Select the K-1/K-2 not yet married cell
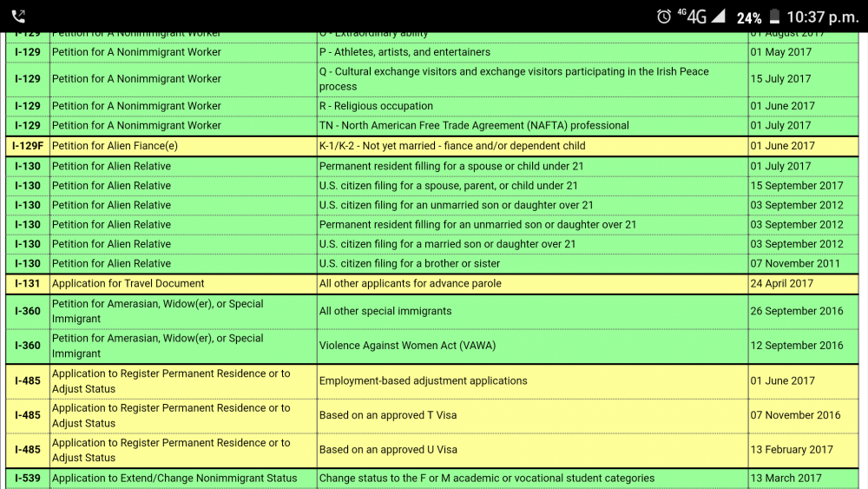868x489 pixels. point(533,146)
